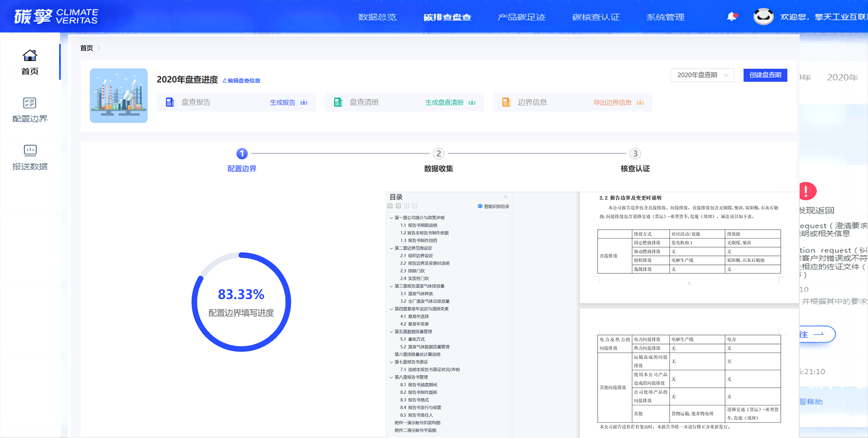Select 2.1 组织边界设定 entry

click(x=416, y=256)
